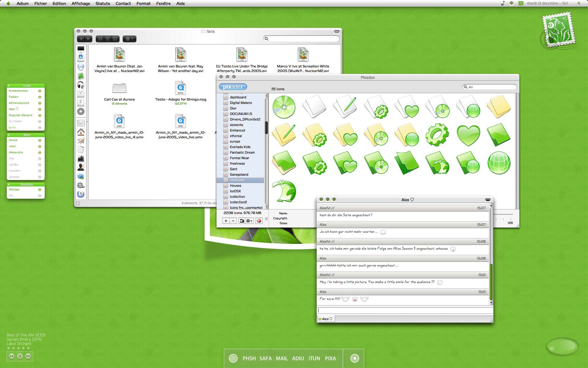
Task: Click the green chat scrollbar thumb
Action: (491, 282)
